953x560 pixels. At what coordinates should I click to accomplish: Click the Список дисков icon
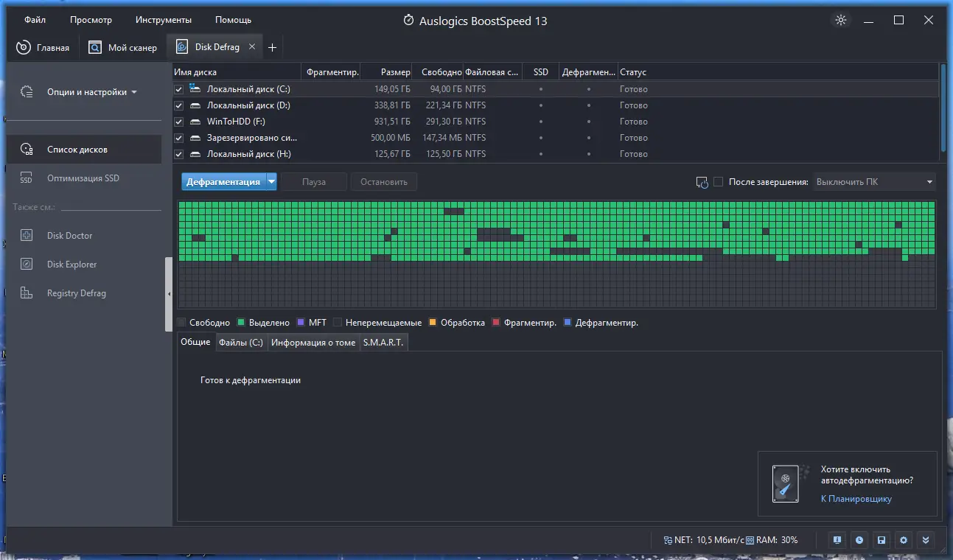pyautogui.click(x=27, y=150)
